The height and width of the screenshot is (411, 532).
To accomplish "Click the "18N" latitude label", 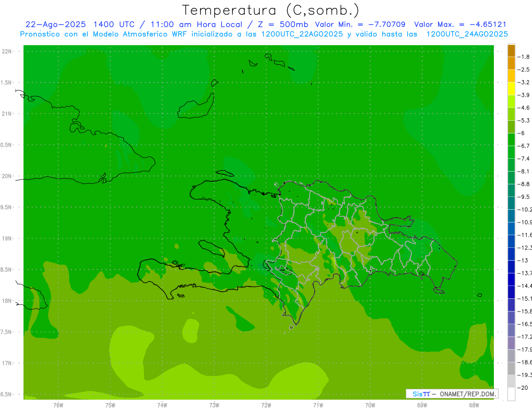I will click(7, 301).
